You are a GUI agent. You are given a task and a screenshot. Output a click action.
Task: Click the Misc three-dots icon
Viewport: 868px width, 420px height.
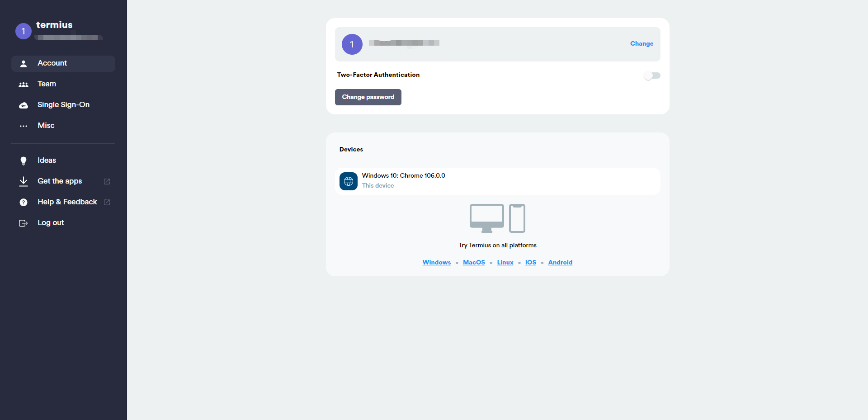pyautogui.click(x=24, y=126)
